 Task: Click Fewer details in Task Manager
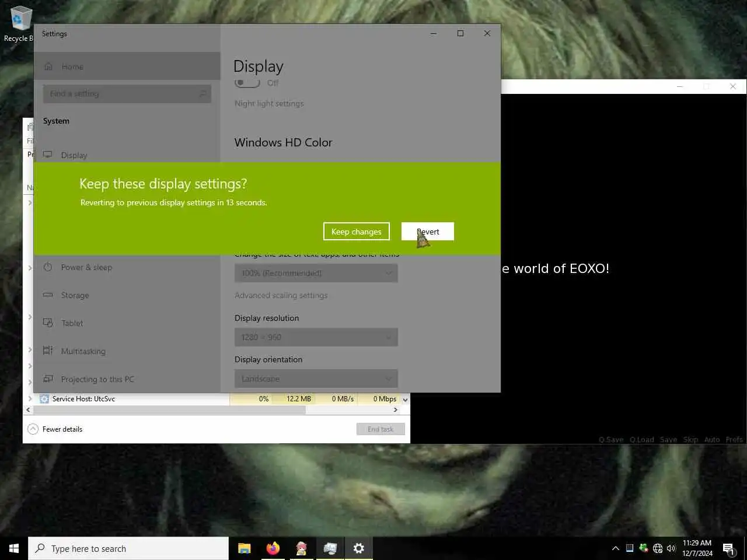[x=62, y=429]
